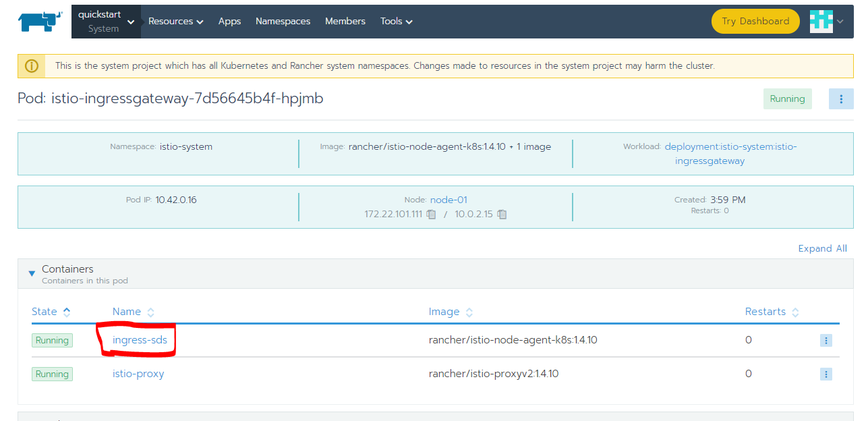
Task: Open the Resources menu
Action: tap(176, 22)
